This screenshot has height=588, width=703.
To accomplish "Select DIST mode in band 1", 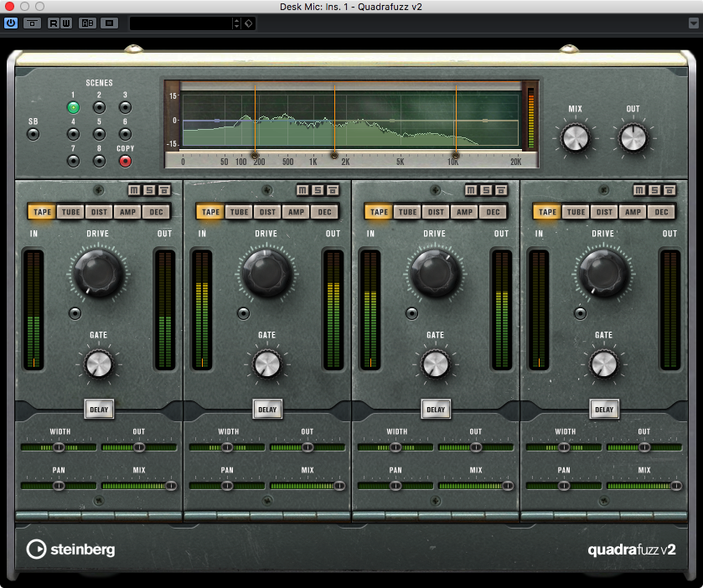I will click(99, 212).
